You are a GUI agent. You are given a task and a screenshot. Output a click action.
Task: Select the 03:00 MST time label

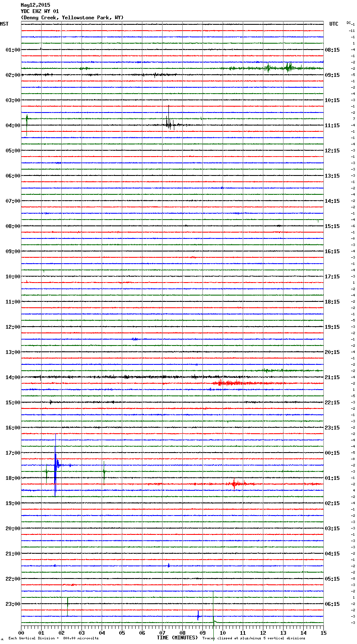click(13, 100)
